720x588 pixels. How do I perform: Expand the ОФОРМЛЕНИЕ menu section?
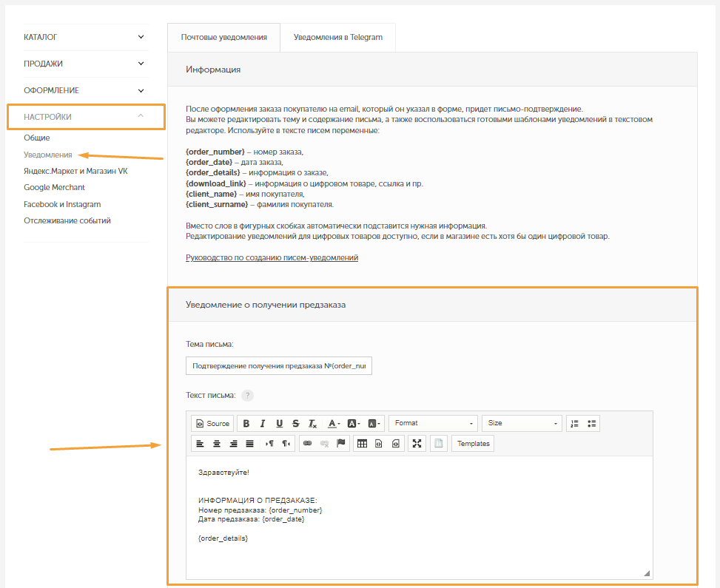[x=84, y=90]
